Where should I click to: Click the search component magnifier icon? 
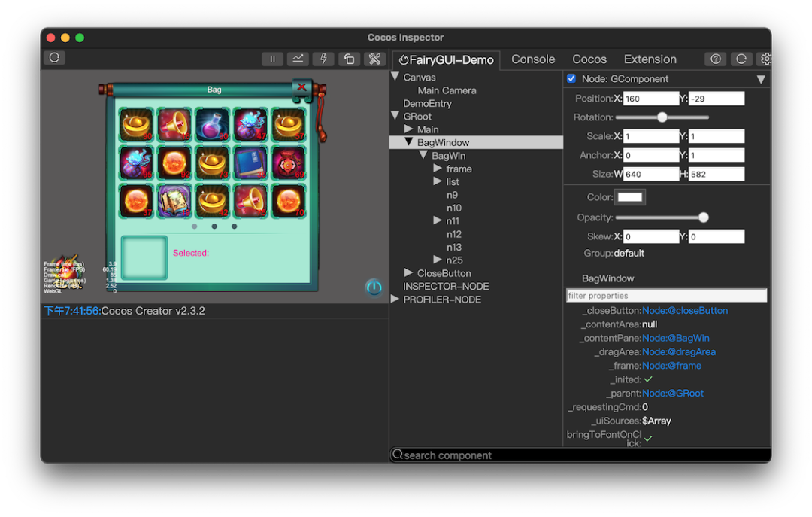[397, 455]
